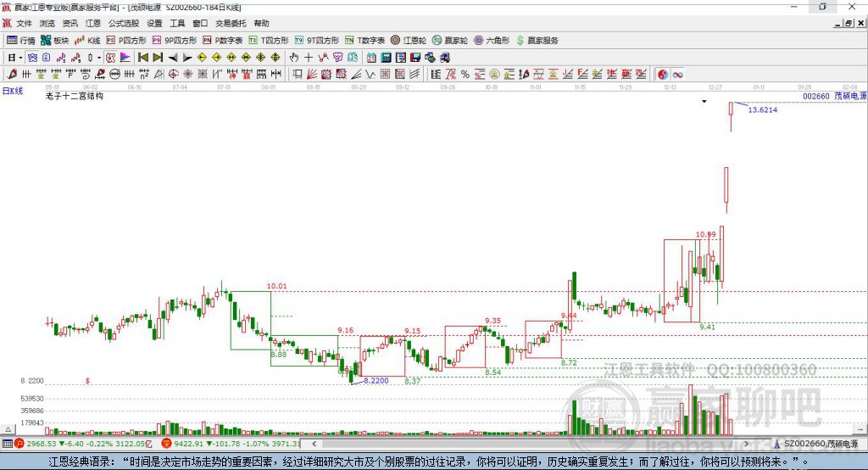The width and height of the screenshot is (868, 470).
Task: Toggle the highlighted blue chart-mode icon
Action: [32, 58]
